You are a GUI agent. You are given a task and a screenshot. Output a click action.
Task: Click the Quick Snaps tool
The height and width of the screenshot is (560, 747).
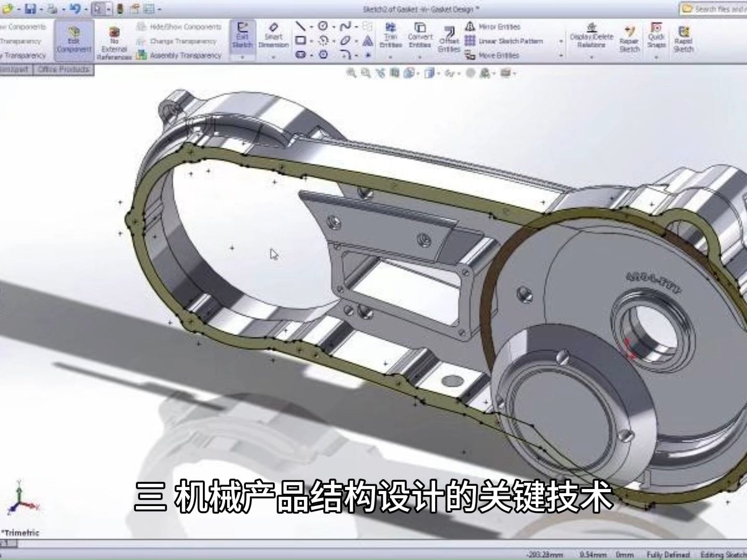click(656, 35)
